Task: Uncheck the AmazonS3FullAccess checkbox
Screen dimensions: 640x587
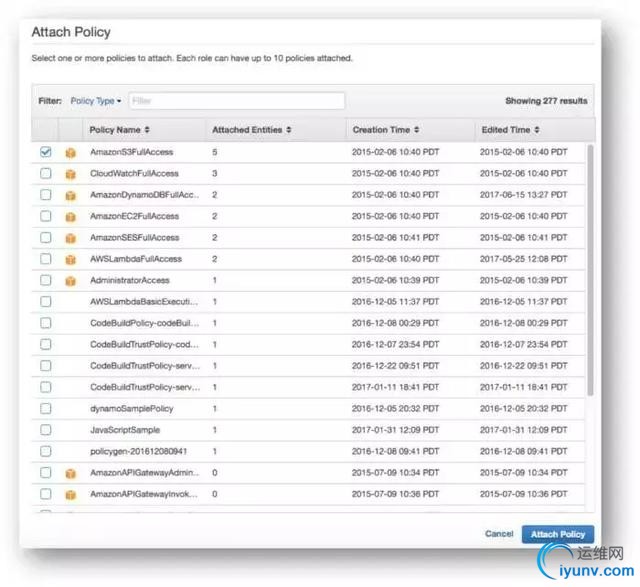Action: click(x=46, y=152)
